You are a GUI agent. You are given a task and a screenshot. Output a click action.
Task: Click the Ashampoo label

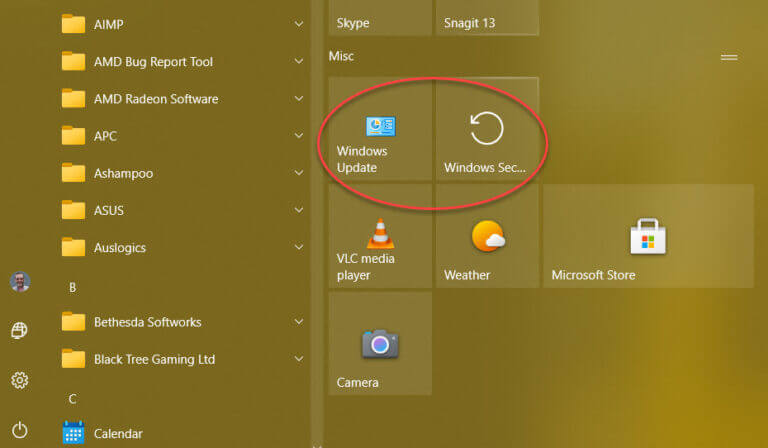(x=123, y=173)
